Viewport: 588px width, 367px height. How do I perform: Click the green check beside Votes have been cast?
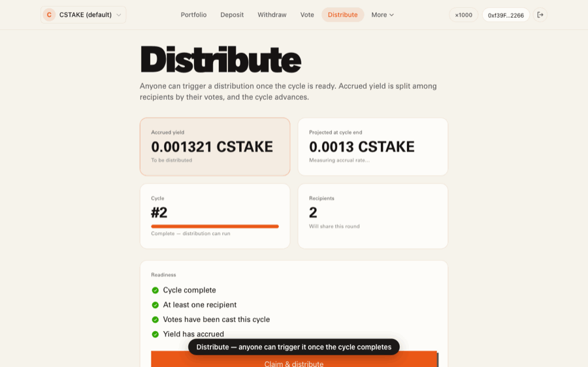(155, 319)
